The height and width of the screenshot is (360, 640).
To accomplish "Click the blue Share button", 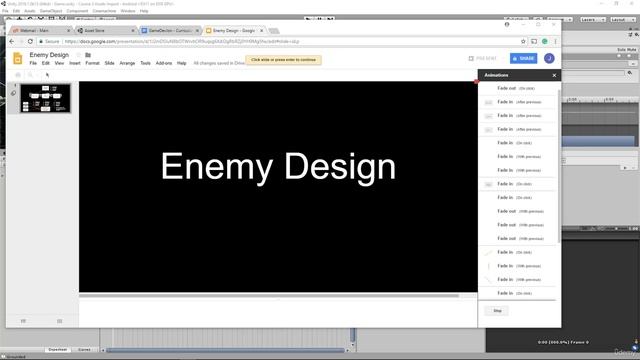I will coord(523,58).
